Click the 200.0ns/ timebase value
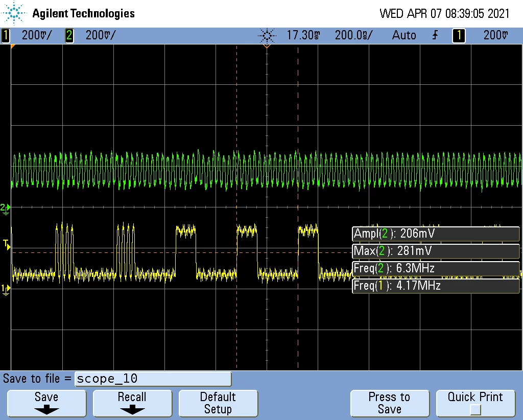This screenshot has height=420, width=523. (354, 35)
